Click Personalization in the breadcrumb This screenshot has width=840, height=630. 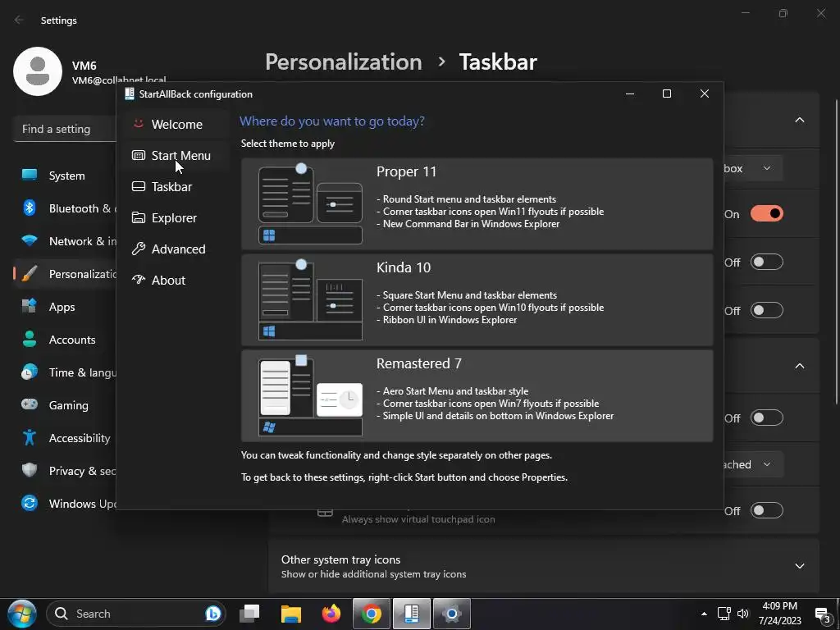[344, 62]
